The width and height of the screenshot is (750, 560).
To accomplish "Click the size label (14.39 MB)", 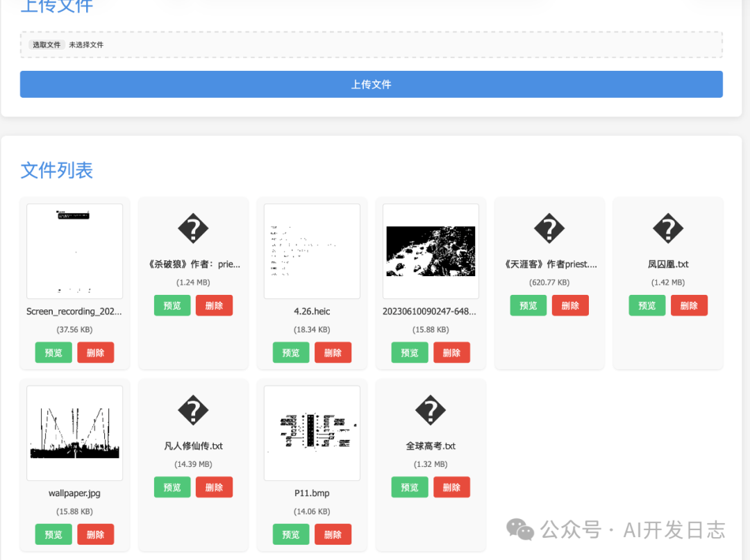I will (193, 464).
